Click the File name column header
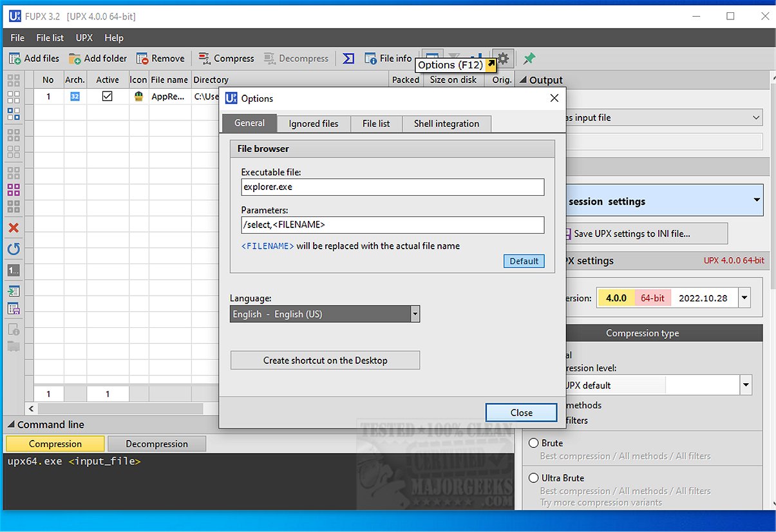Viewport: 776px width, 532px height. tap(169, 80)
